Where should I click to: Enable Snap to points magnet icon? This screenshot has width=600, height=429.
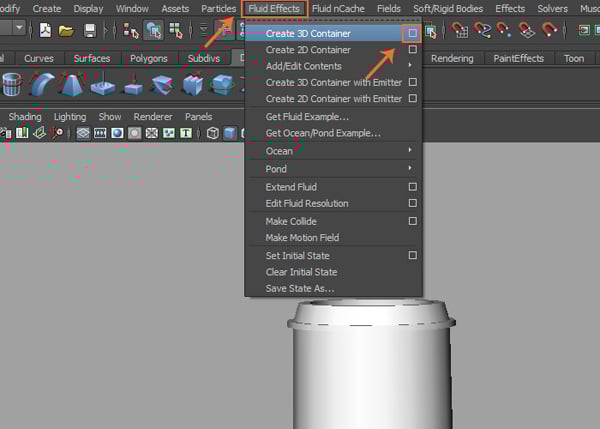coord(504,30)
